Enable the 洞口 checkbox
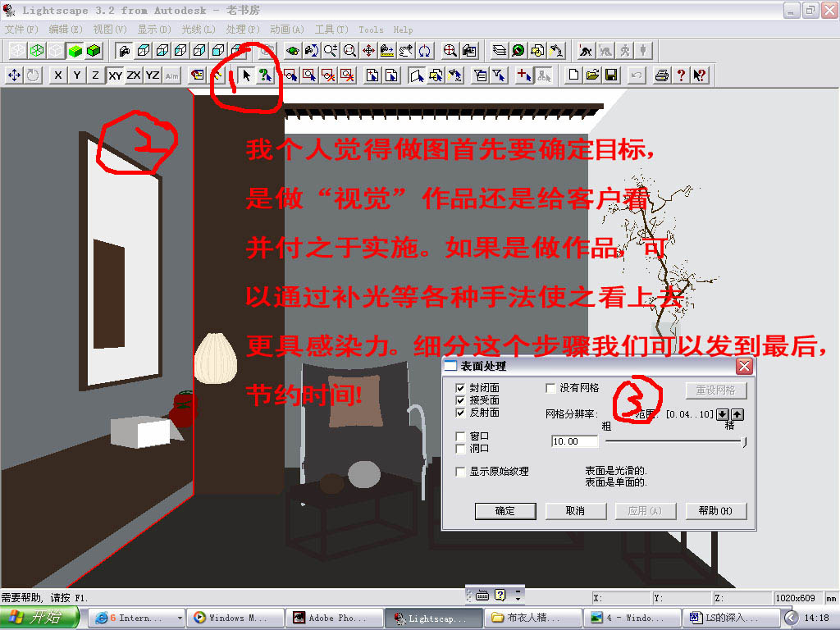 click(460, 449)
